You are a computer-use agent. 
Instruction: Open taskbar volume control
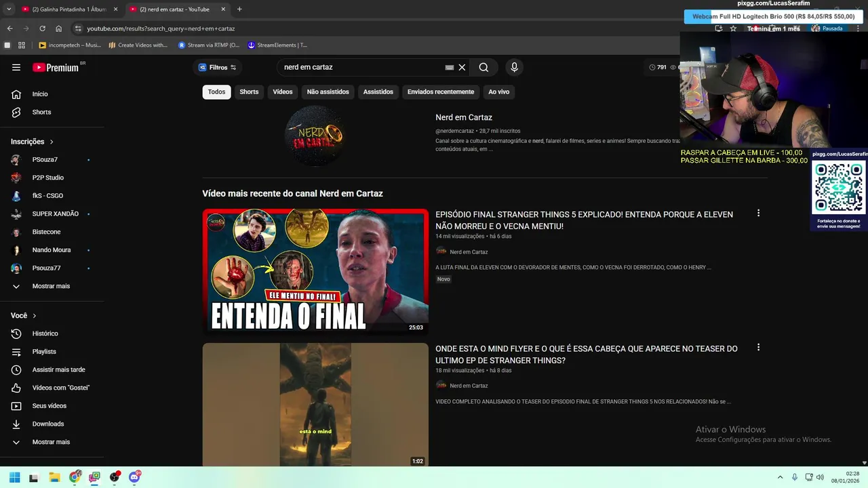pyautogui.click(x=820, y=477)
